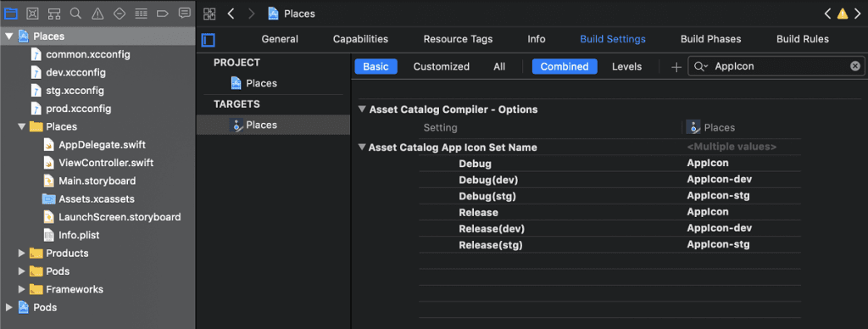Image resolution: width=868 pixels, height=329 pixels.
Task: Open Assets.xcassets catalog
Action: (x=97, y=198)
